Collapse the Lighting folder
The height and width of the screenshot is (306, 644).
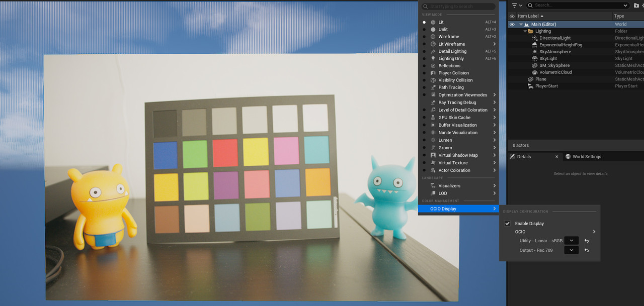coord(525,31)
